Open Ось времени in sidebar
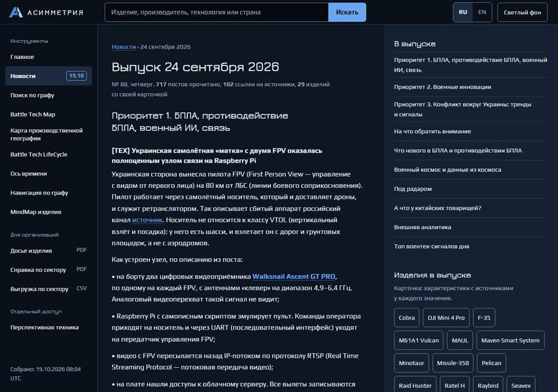 (49, 173)
